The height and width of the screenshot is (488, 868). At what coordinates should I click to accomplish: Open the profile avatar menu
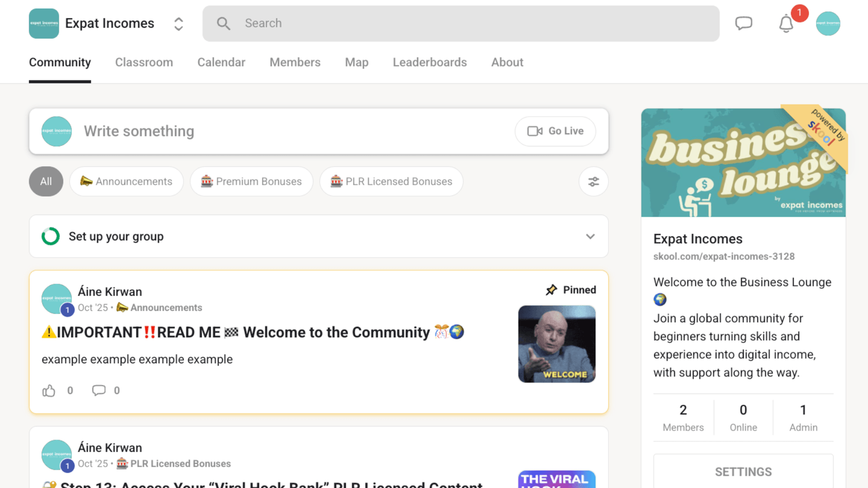[828, 24]
